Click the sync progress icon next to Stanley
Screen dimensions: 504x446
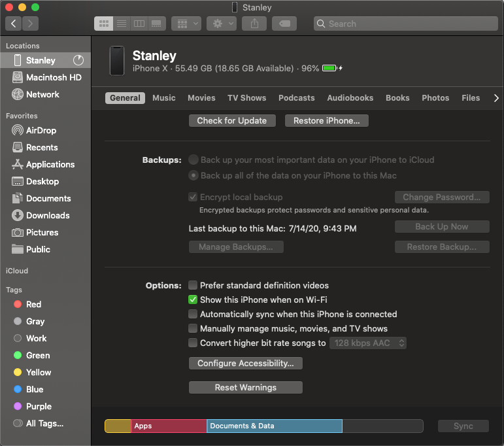coord(78,60)
